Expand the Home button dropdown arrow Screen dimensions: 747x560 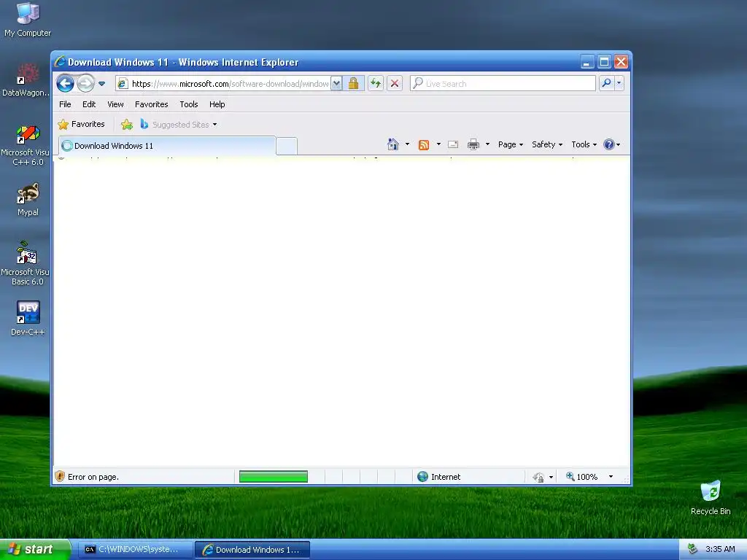coord(407,144)
